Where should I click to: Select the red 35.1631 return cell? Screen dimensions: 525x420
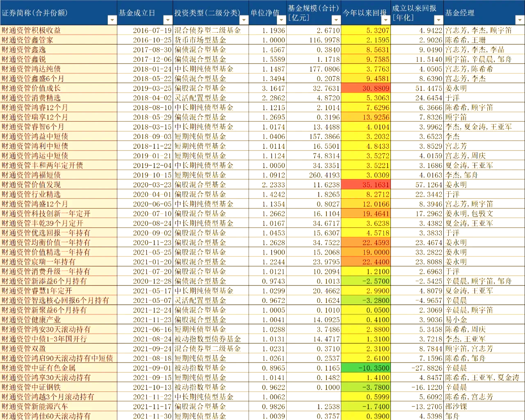(365, 185)
